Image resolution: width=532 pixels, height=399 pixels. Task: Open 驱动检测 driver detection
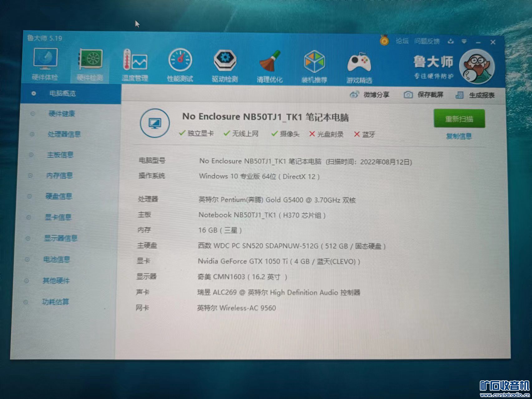225,66
